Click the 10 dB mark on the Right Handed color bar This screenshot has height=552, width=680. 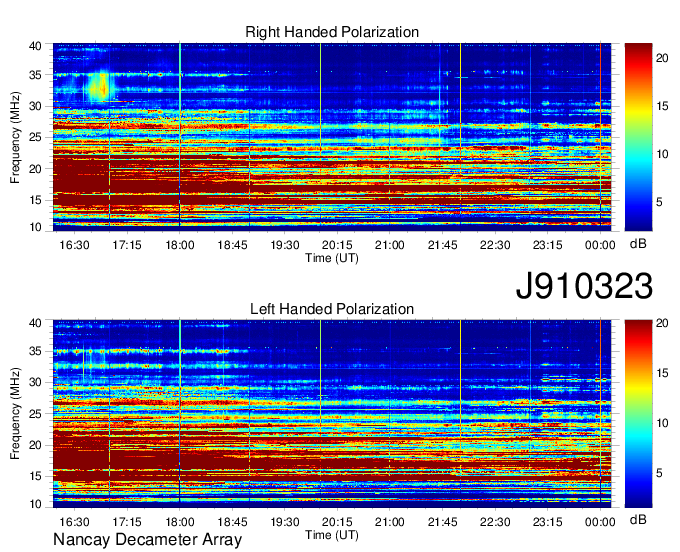coord(662,154)
